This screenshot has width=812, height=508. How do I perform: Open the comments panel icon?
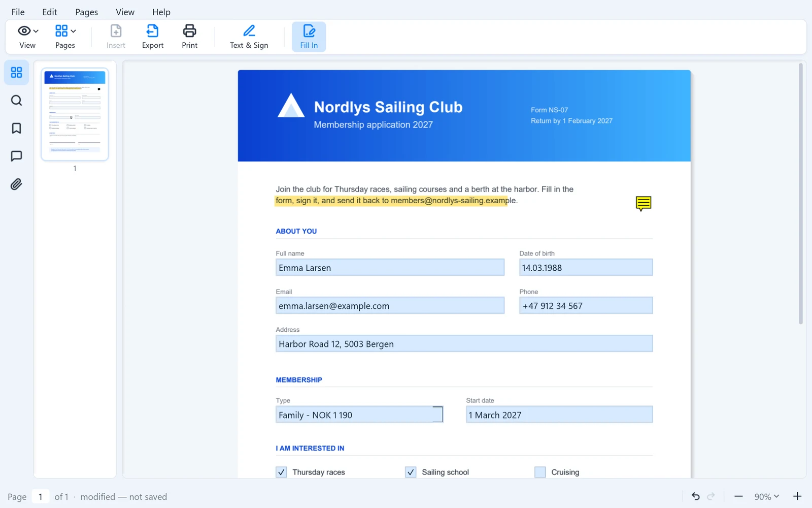tap(16, 156)
